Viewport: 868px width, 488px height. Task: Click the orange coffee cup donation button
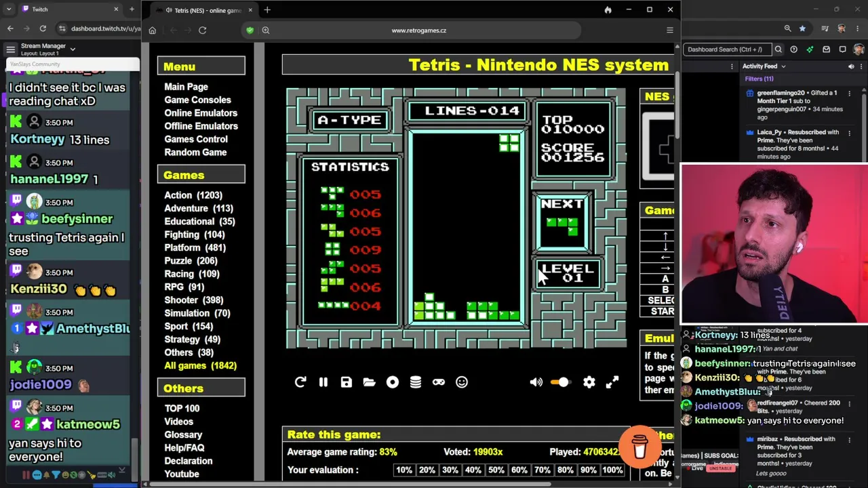tap(639, 445)
